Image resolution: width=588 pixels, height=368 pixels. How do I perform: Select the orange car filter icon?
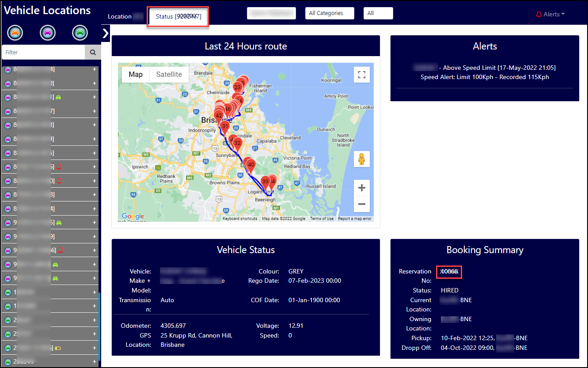pos(15,33)
